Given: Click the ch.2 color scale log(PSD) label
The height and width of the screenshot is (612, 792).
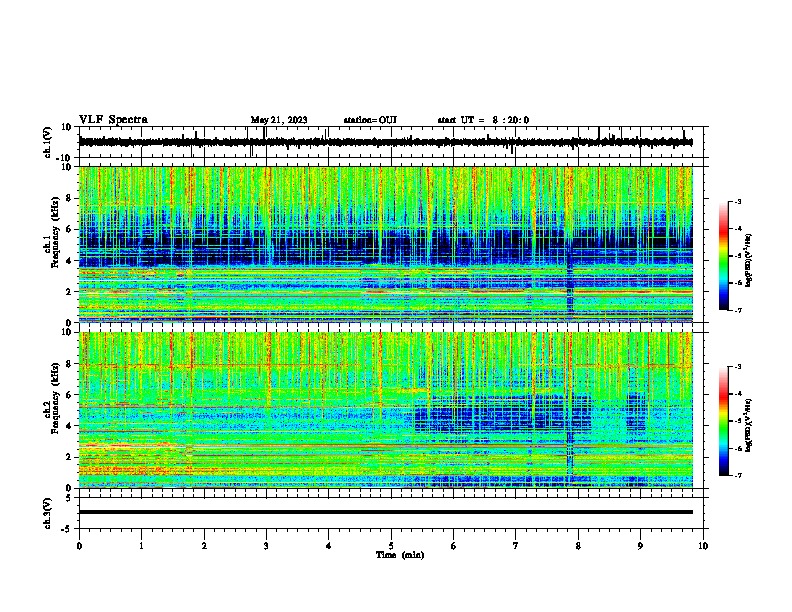Looking at the screenshot, I should (x=749, y=425).
